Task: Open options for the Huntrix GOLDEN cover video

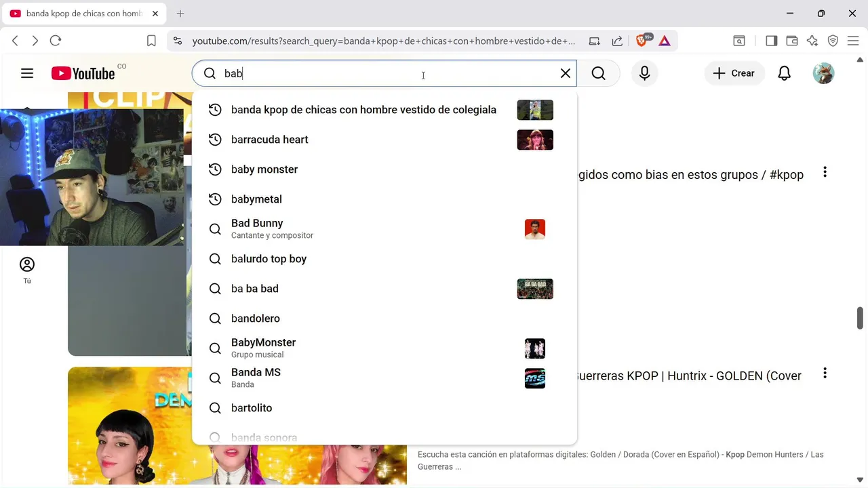Action: tap(825, 373)
